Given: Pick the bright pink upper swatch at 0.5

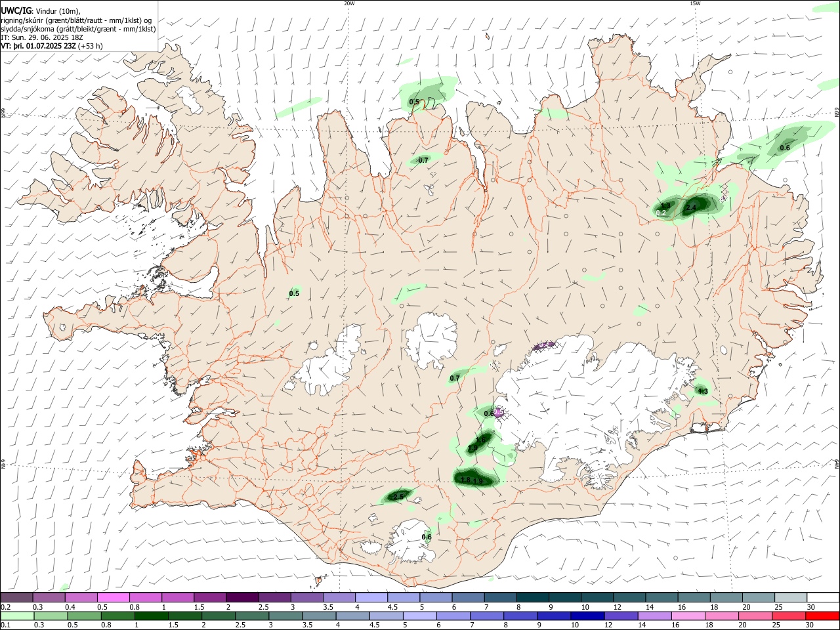Looking at the screenshot, I should pos(114,598).
